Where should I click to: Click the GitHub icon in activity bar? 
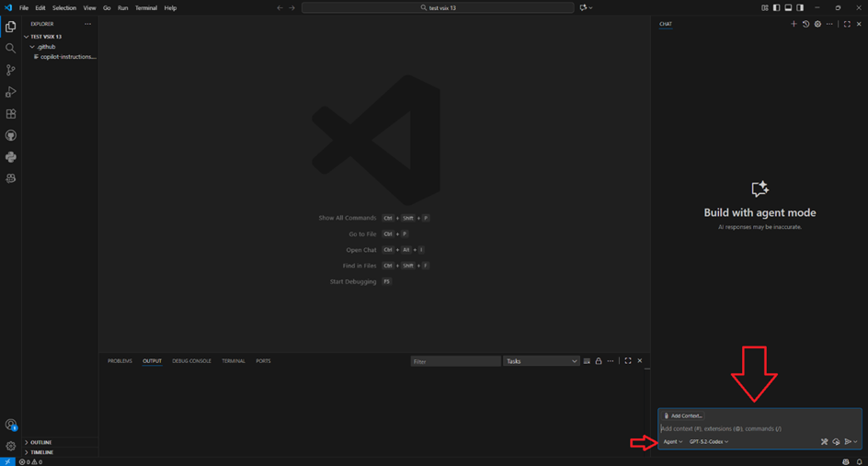pyautogui.click(x=11, y=135)
